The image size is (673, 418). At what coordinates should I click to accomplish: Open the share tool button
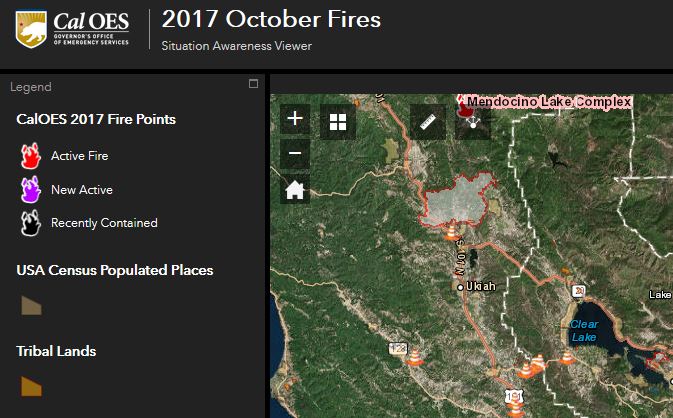coord(472,122)
